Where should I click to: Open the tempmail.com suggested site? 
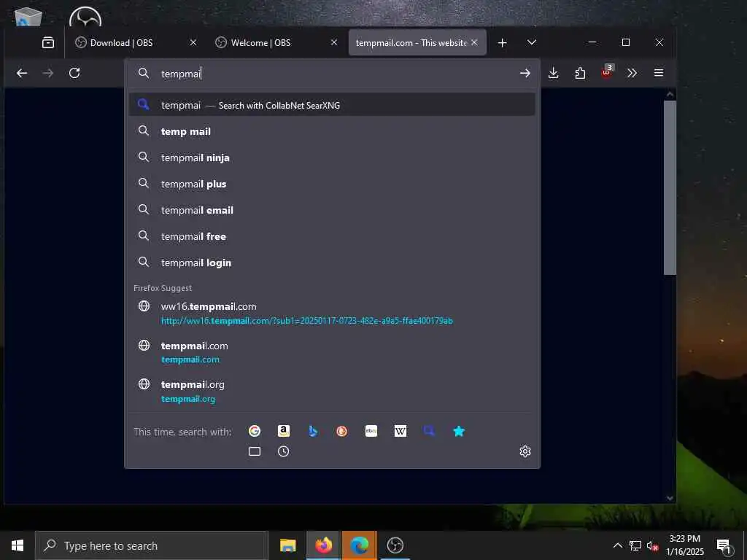coord(332,352)
